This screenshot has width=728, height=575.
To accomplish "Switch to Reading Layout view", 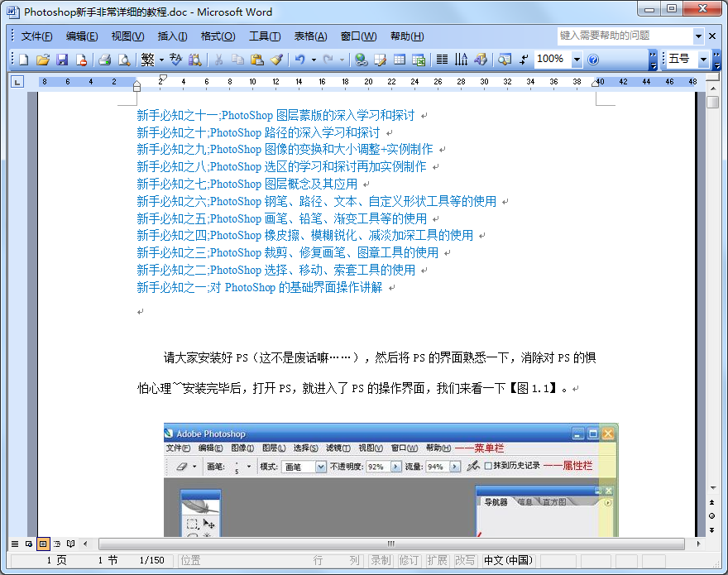I will pyautogui.click(x=70, y=544).
